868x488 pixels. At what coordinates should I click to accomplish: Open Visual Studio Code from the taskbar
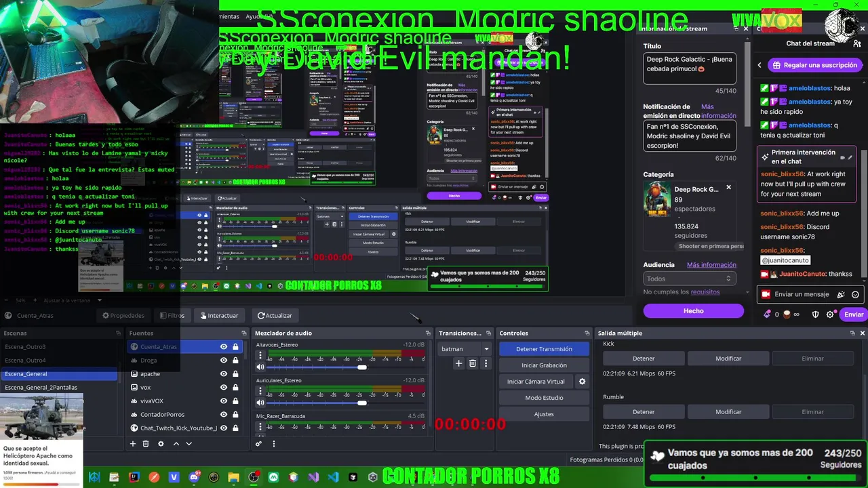[333, 477]
